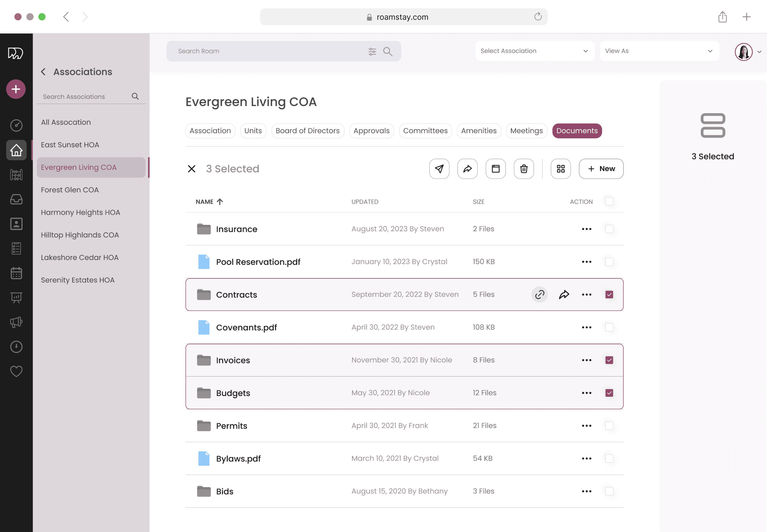767x532 pixels.
Task: Click the New button
Action: pos(601,169)
